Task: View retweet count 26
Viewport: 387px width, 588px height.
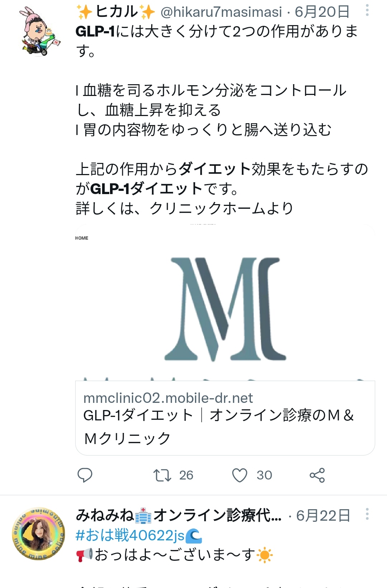Action: 186,475
